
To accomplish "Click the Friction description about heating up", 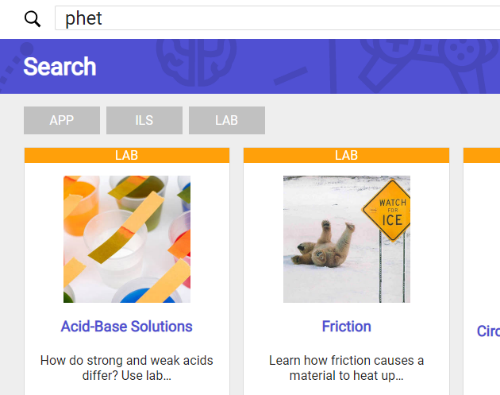I will (346, 368).
